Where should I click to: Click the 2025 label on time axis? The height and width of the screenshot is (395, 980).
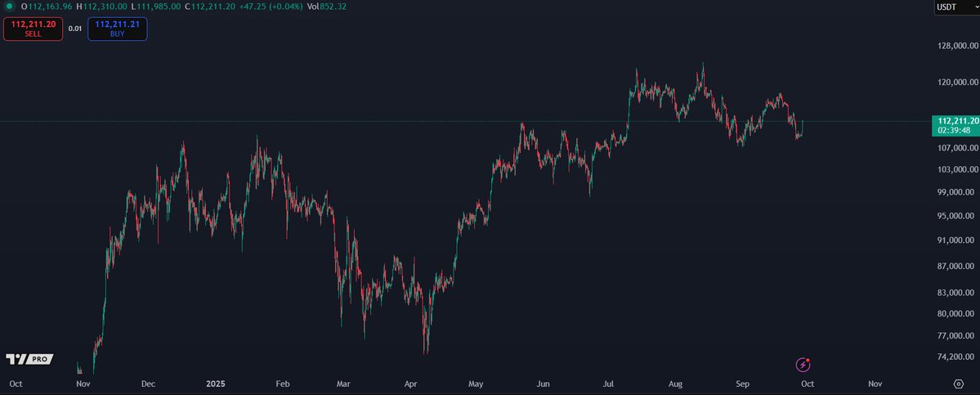tap(215, 384)
